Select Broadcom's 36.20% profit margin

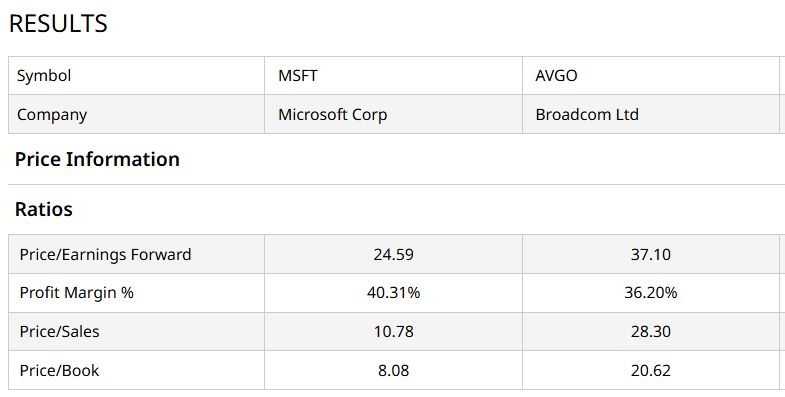point(650,293)
